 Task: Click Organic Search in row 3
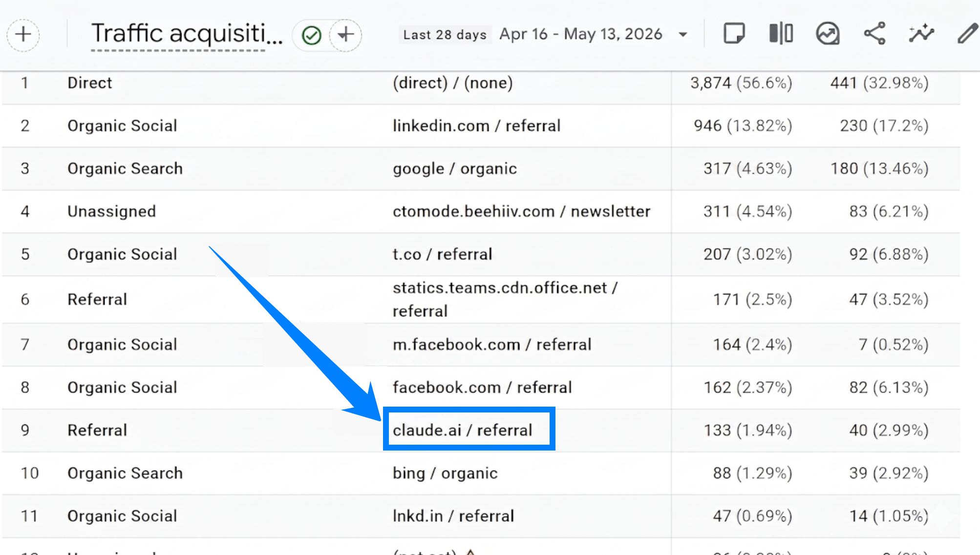click(125, 169)
